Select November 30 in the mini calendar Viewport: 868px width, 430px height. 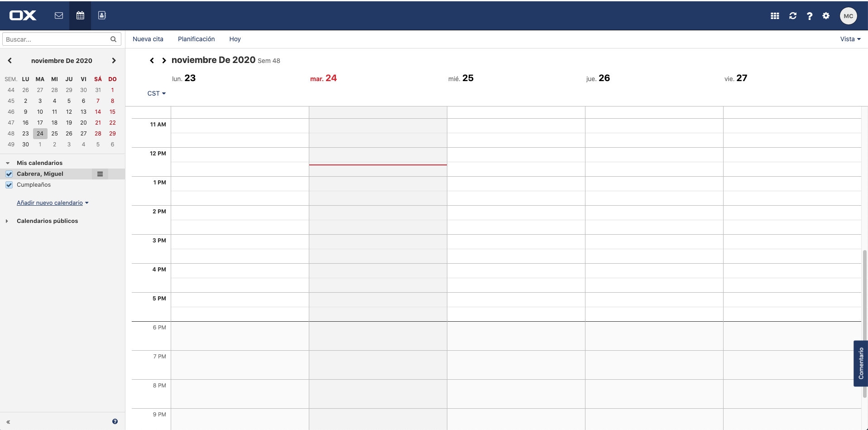pyautogui.click(x=26, y=145)
